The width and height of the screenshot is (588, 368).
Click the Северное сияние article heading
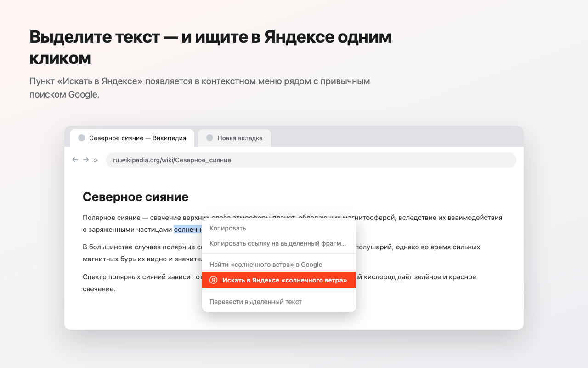(x=136, y=197)
